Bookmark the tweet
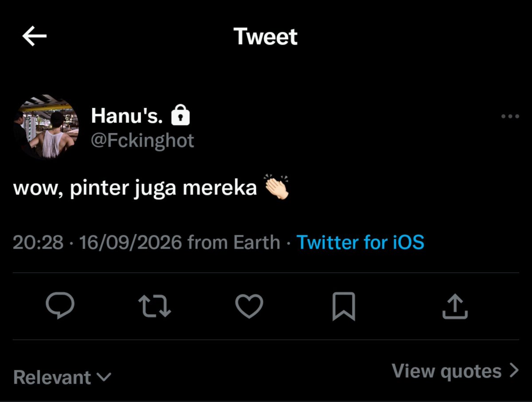The image size is (532, 402). click(344, 306)
